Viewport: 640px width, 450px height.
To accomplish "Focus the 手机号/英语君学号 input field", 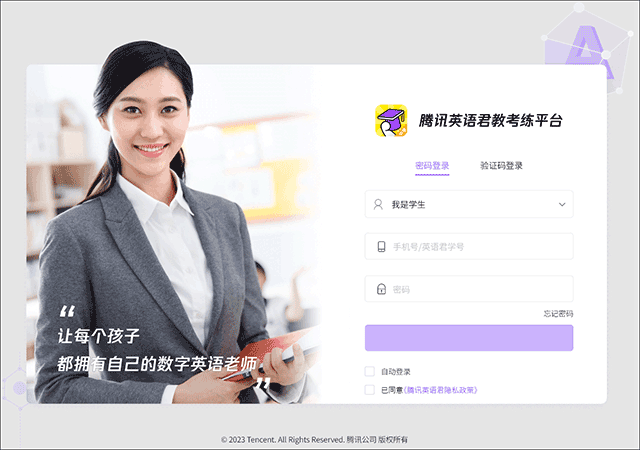I will click(x=469, y=246).
